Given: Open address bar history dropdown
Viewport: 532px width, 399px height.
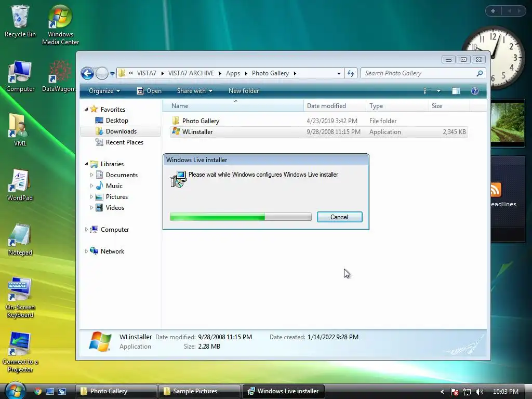Looking at the screenshot, I should point(339,73).
